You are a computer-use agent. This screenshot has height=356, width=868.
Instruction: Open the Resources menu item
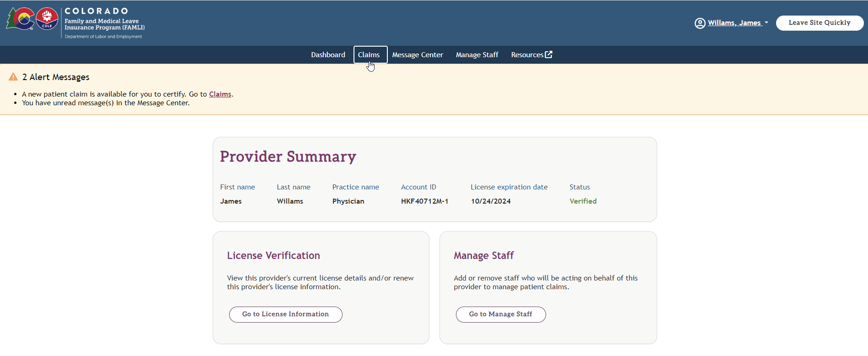coord(531,54)
